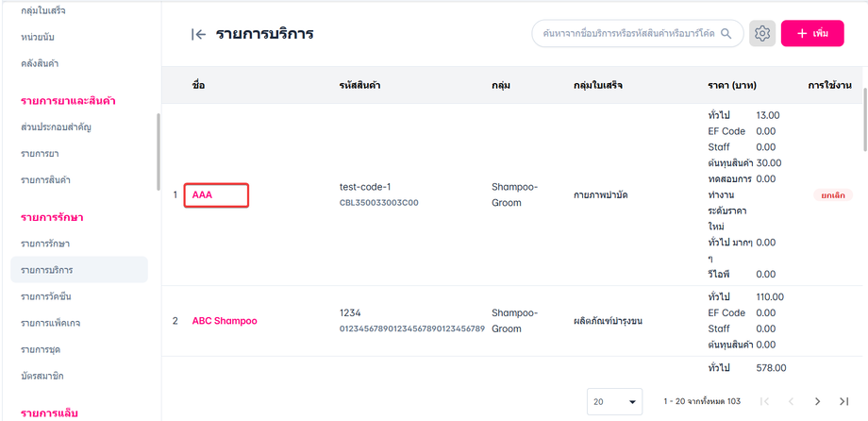Open the rows-per-page dropdown showing 20

(x=614, y=401)
